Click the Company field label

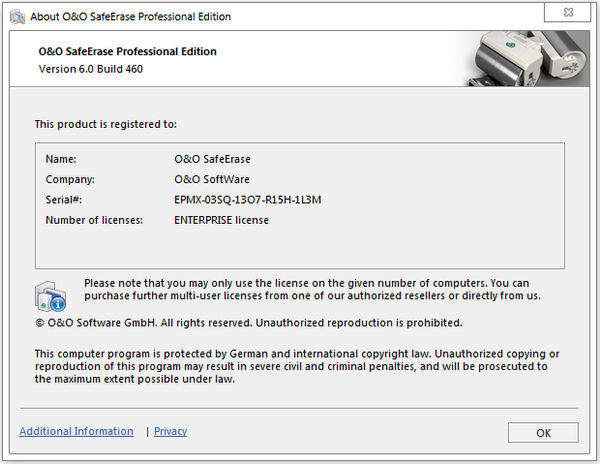pos(70,180)
